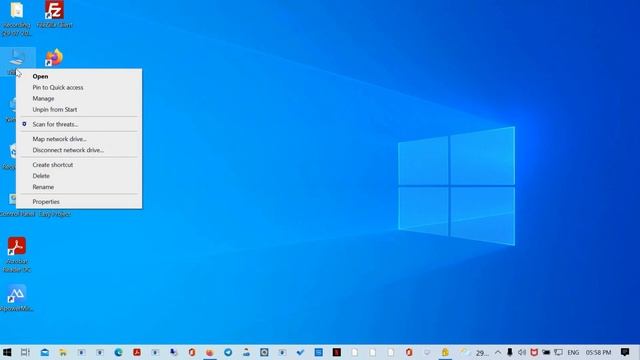Switch the ENG input language indicator
640x360 pixels.
[573, 352]
